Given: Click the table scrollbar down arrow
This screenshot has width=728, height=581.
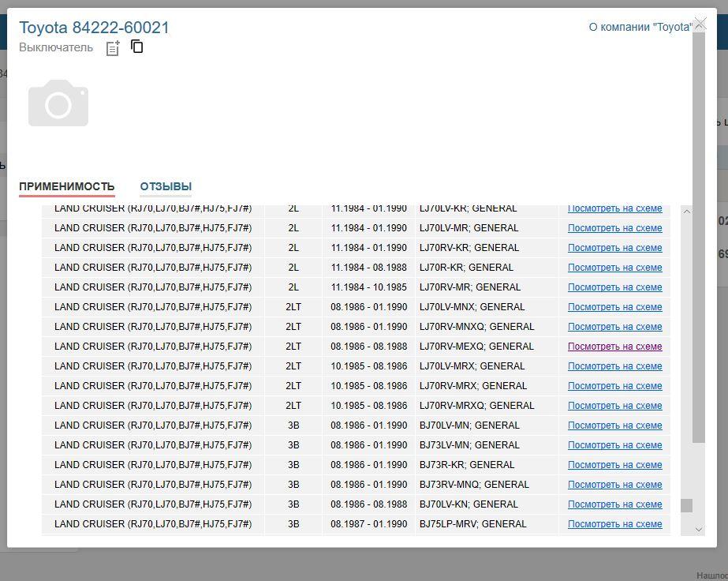Looking at the screenshot, I should [698, 530].
